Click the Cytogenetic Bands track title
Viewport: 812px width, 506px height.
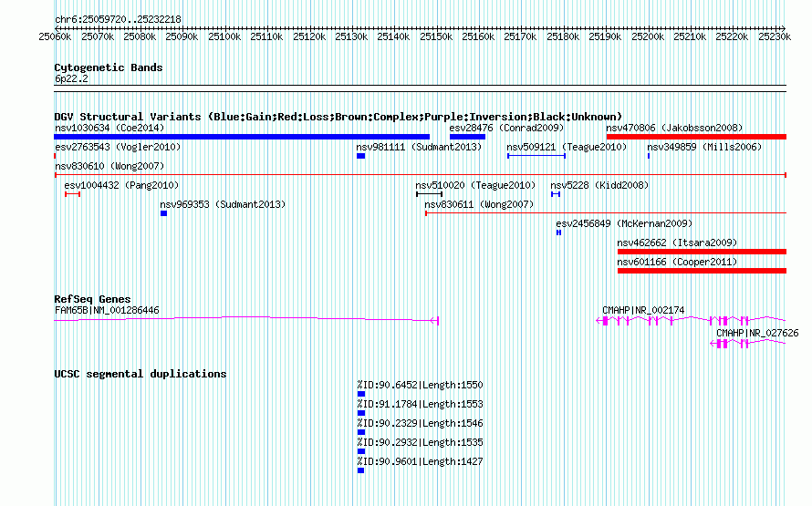[x=109, y=67]
